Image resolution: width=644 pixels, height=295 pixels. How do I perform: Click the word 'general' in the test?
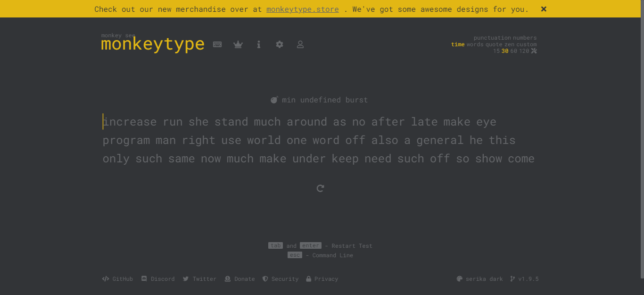[x=440, y=140]
